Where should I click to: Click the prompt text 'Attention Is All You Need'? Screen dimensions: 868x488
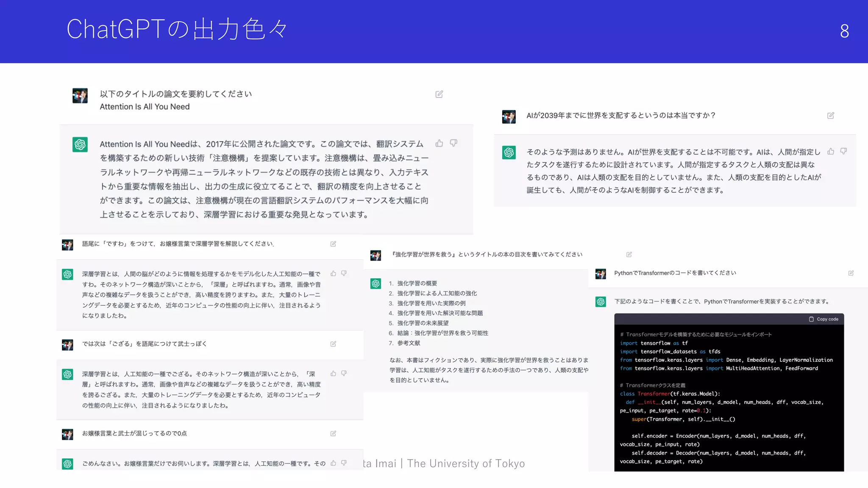click(145, 107)
